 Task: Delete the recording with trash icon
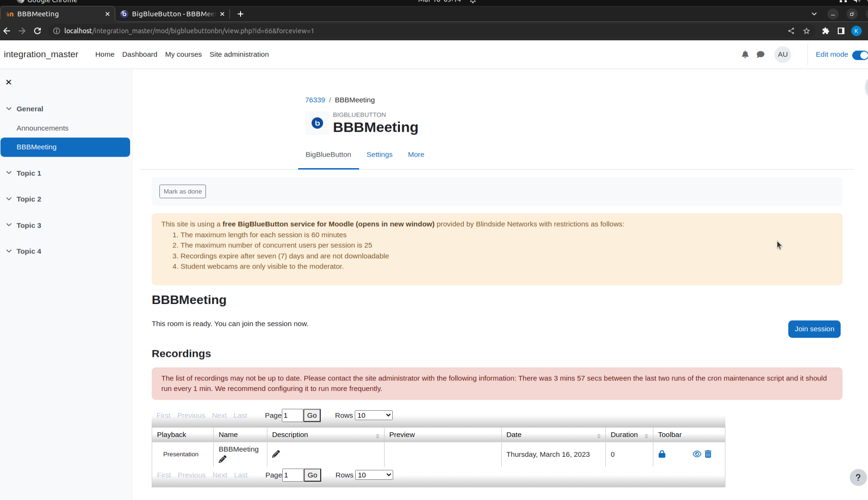click(708, 454)
